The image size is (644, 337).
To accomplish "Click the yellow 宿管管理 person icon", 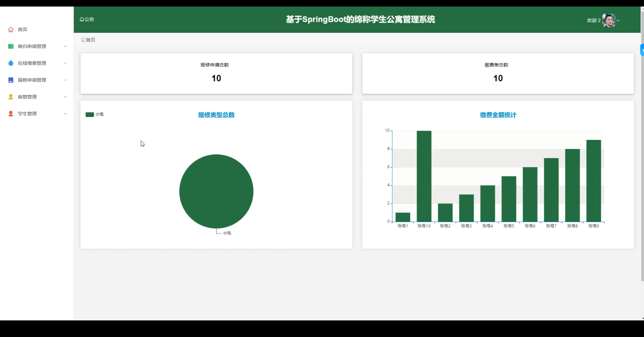I will [11, 97].
